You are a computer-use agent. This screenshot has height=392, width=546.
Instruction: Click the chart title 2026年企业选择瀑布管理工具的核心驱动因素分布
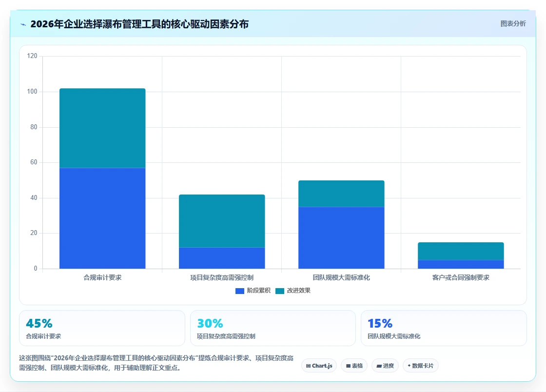[139, 24]
